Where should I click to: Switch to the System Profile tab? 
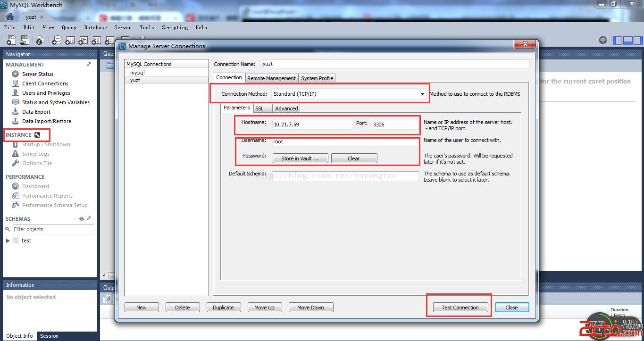pos(317,78)
